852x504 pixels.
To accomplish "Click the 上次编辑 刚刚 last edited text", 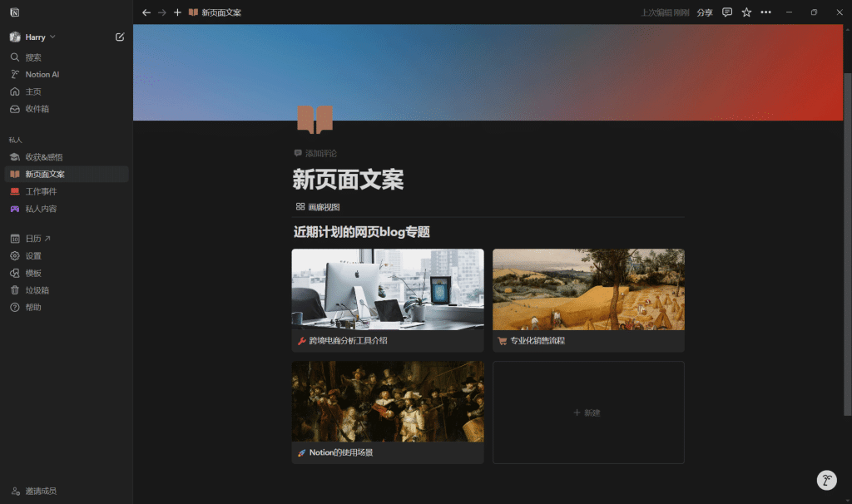I will (x=665, y=12).
